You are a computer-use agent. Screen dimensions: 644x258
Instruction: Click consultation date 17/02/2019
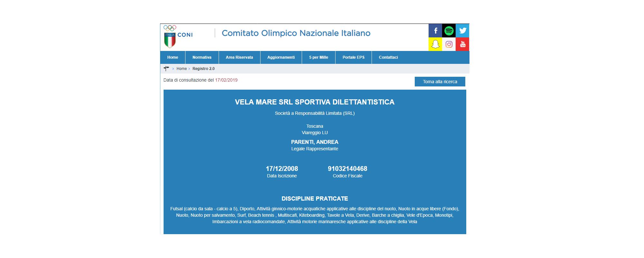click(226, 80)
